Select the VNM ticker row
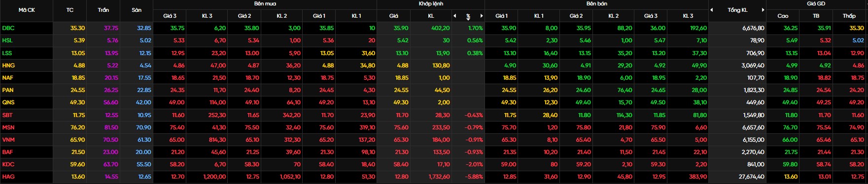 (x=434, y=140)
